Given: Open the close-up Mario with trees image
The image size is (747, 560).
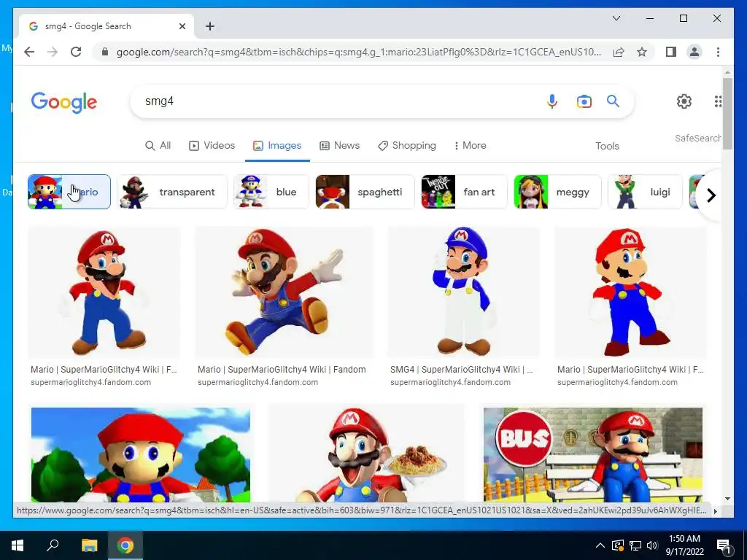Looking at the screenshot, I should click(x=141, y=454).
